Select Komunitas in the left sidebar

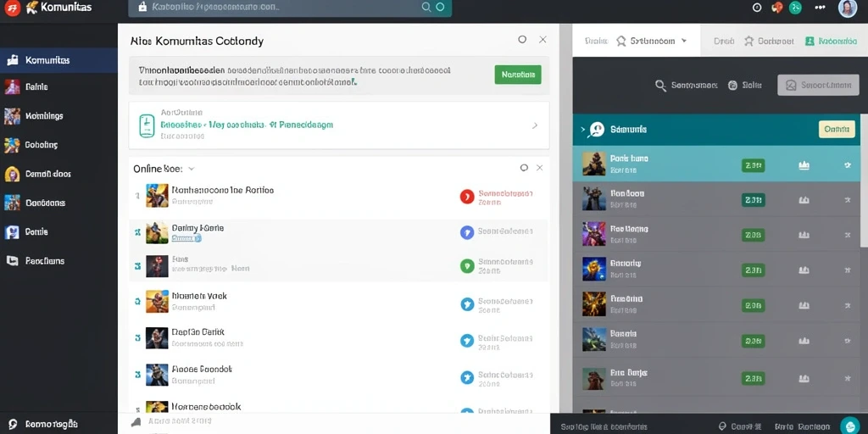[x=58, y=60]
